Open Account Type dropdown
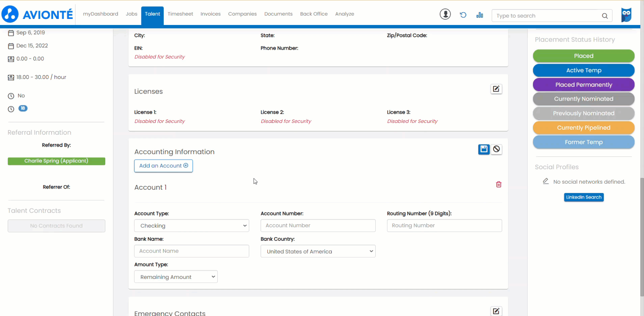This screenshot has width=644, height=316. pyautogui.click(x=192, y=226)
